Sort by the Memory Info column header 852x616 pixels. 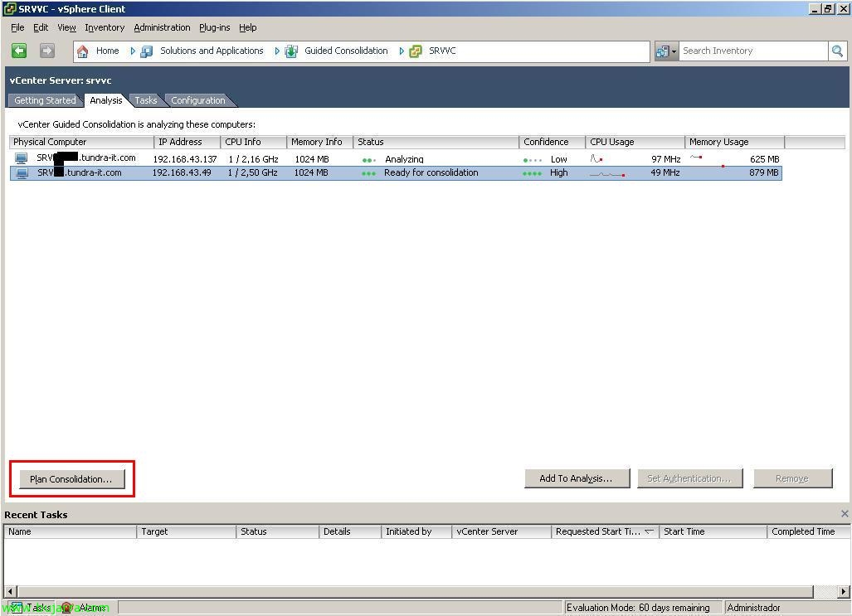coord(319,142)
